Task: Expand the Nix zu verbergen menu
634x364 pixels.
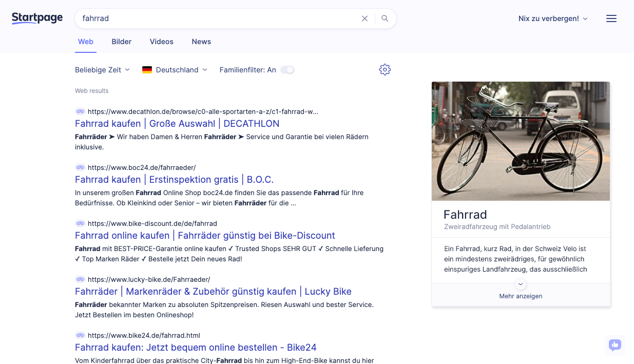Action: (553, 18)
